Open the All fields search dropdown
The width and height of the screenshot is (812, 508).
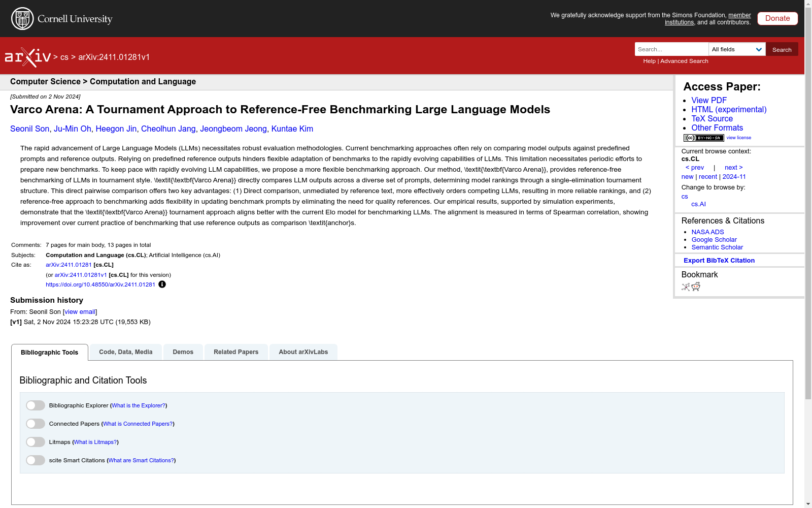737,49
